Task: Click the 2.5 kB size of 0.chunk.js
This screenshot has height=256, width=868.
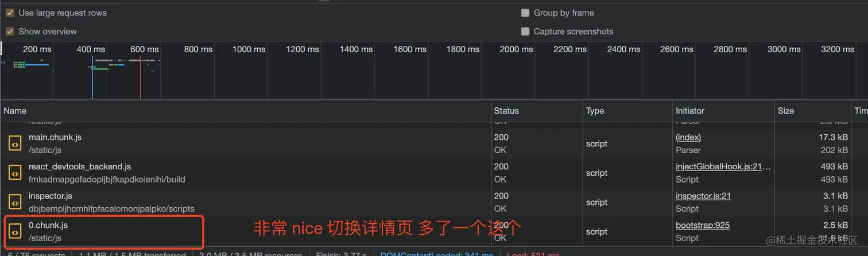Action: pos(835,225)
